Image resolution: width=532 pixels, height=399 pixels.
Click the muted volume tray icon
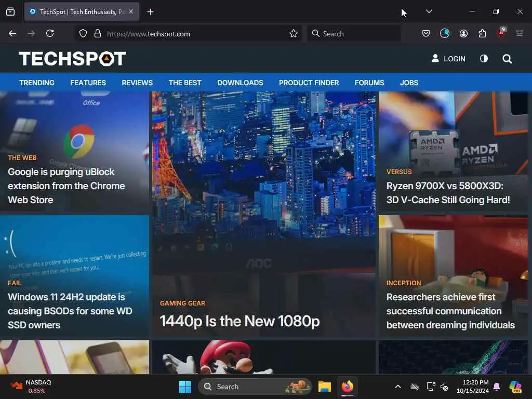444,387
